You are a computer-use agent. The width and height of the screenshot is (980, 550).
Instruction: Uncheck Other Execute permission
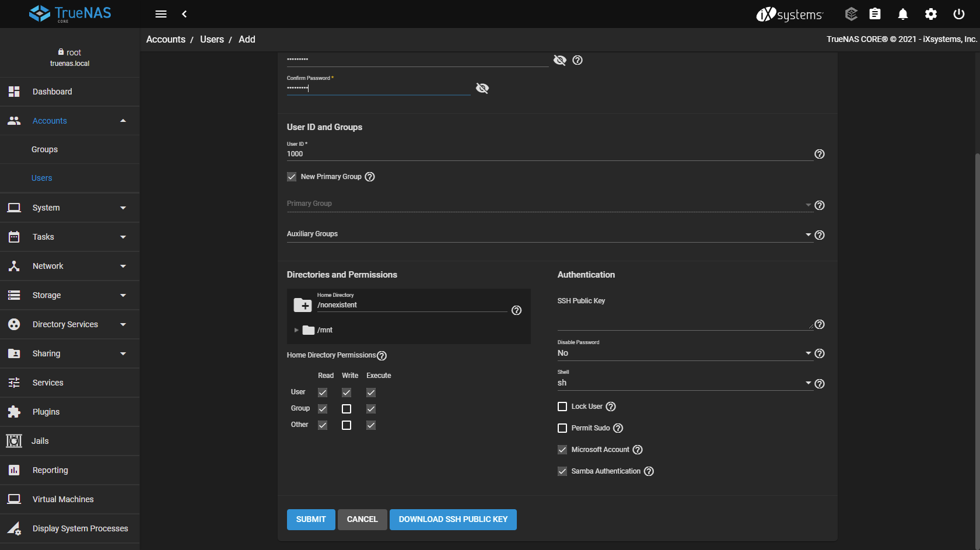[x=371, y=425]
